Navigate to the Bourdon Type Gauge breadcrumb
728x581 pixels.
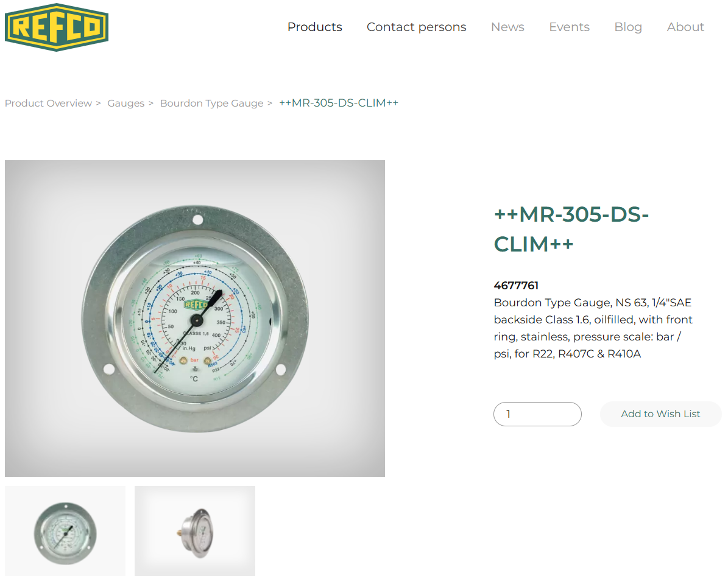(212, 103)
